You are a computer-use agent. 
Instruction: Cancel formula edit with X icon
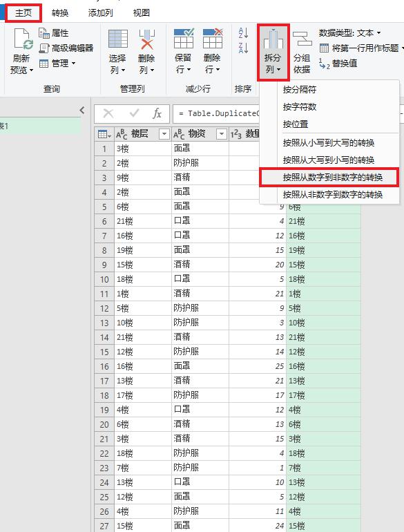[x=108, y=113]
